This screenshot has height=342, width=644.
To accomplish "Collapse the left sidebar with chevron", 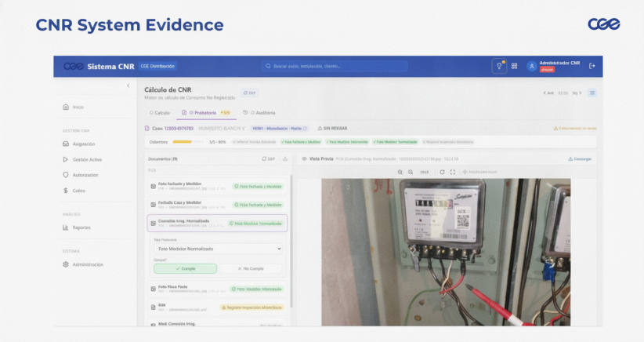I will (x=128, y=85).
